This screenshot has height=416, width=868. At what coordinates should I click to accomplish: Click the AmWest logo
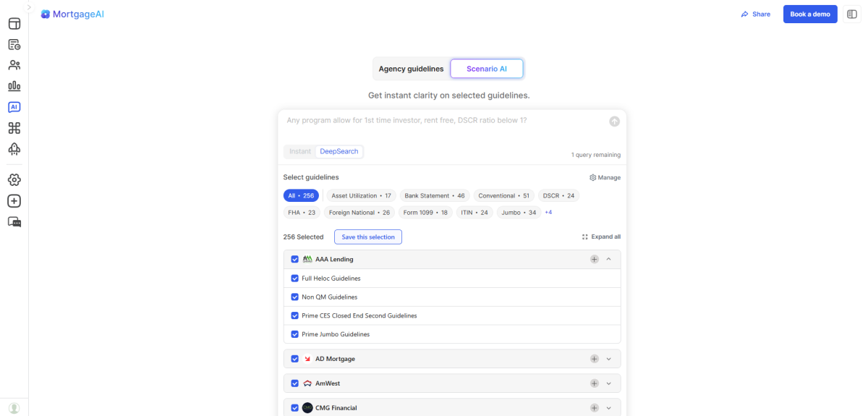(307, 383)
